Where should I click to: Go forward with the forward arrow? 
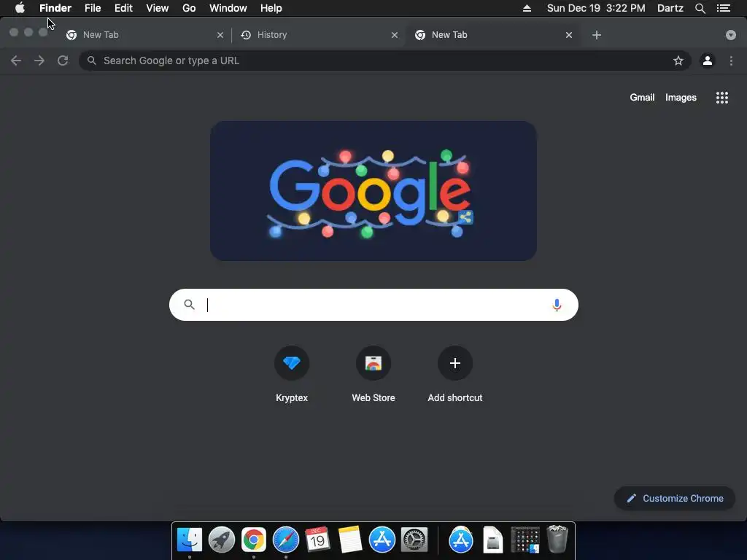39,61
